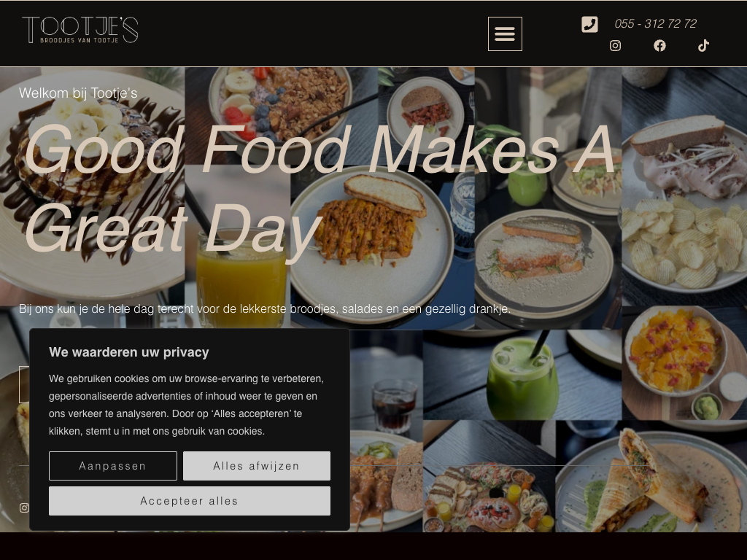The image size is (747, 560).
Task: Accept cookies with Accepteer alles
Action: [x=190, y=501]
